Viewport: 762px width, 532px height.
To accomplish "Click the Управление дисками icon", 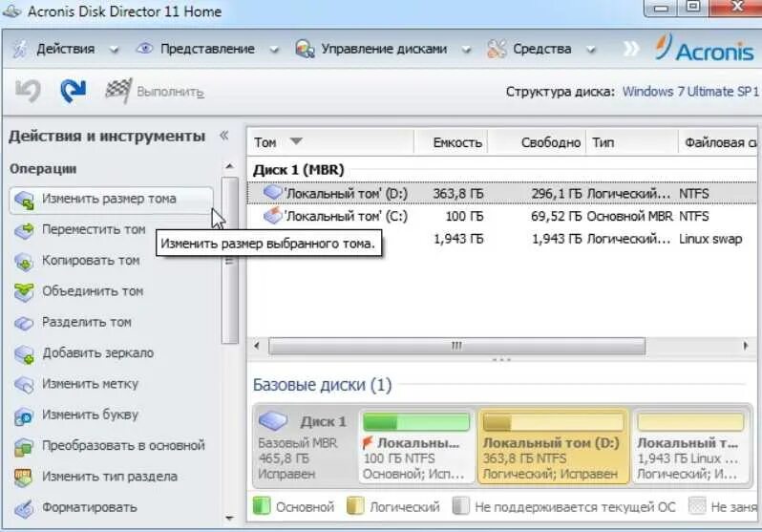I will coord(306,49).
